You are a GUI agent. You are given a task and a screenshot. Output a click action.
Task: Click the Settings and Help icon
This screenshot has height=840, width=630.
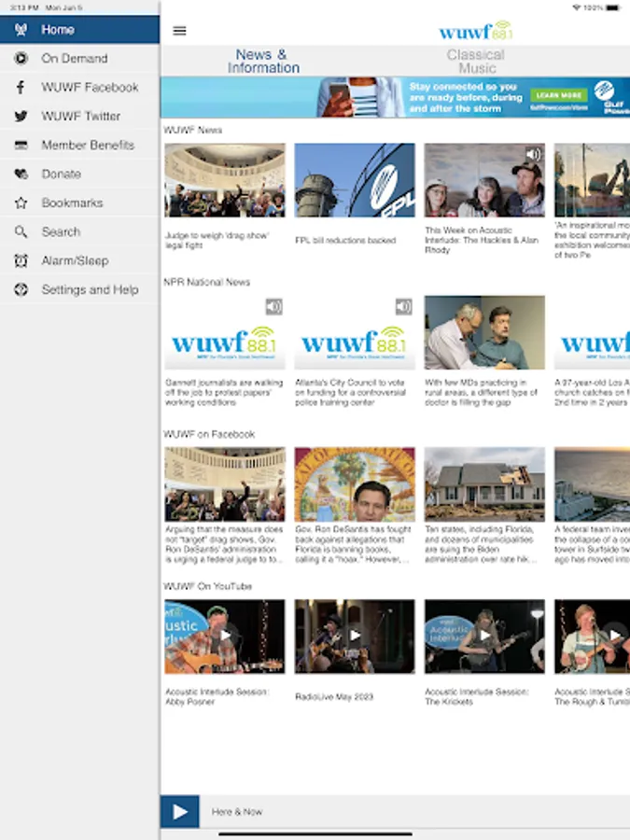(x=21, y=290)
